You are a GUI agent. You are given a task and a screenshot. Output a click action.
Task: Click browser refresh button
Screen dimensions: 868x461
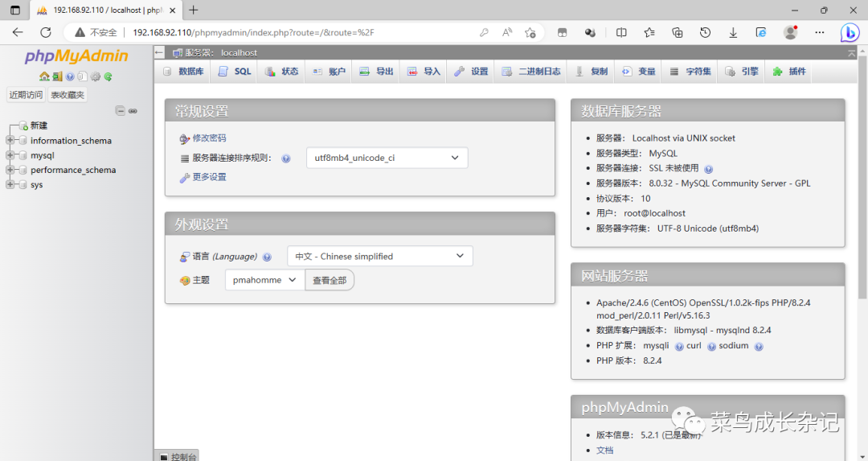pyautogui.click(x=45, y=33)
